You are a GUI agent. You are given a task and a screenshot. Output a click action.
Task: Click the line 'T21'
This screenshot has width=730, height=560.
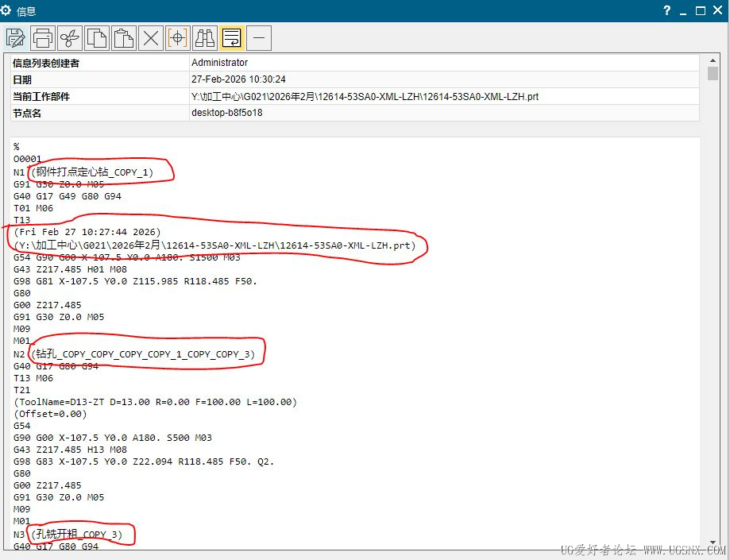pos(22,390)
